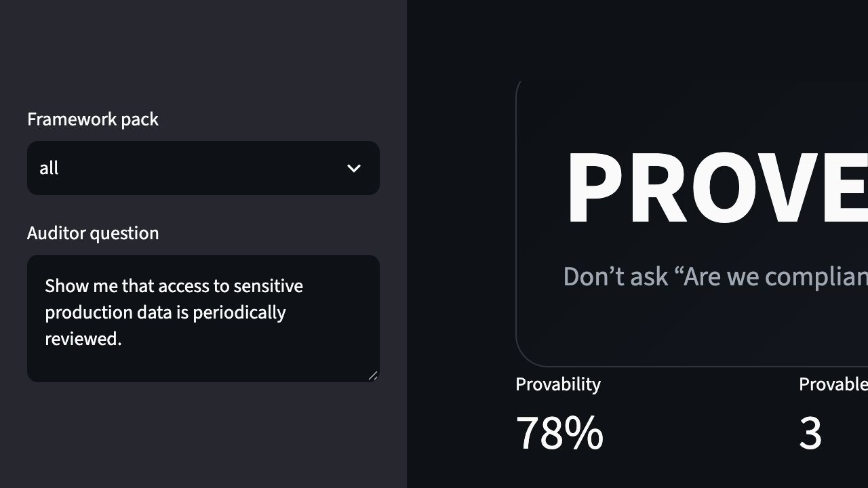Image resolution: width=868 pixels, height=488 pixels.
Task: Place cursor after the word 'reviewed.'
Action: click(x=123, y=339)
